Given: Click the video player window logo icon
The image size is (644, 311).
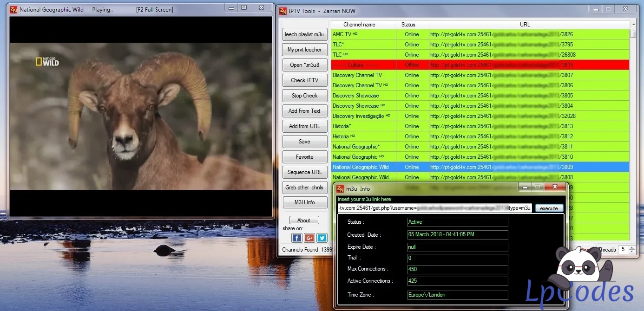Looking at the screenshot, I should point(13,9).
